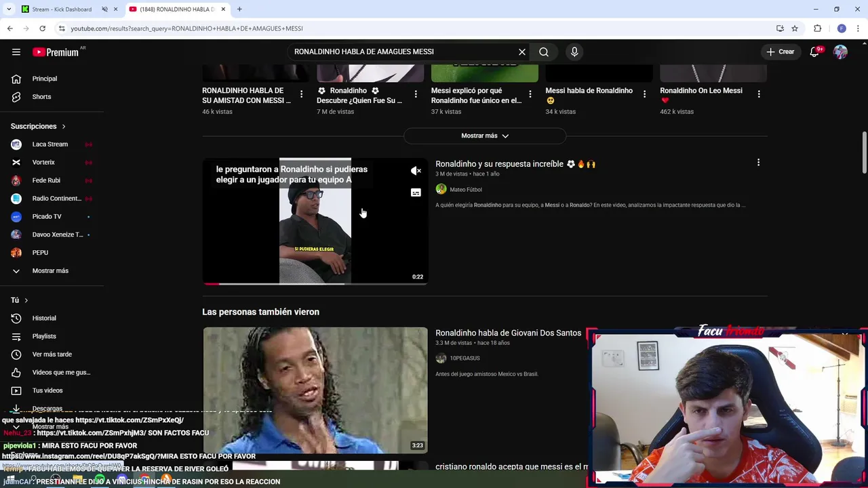Open options for Messi habla de Ronaldinho video
Image resolution: width=868 pixels, height=488 pixels.
point(644,94)
